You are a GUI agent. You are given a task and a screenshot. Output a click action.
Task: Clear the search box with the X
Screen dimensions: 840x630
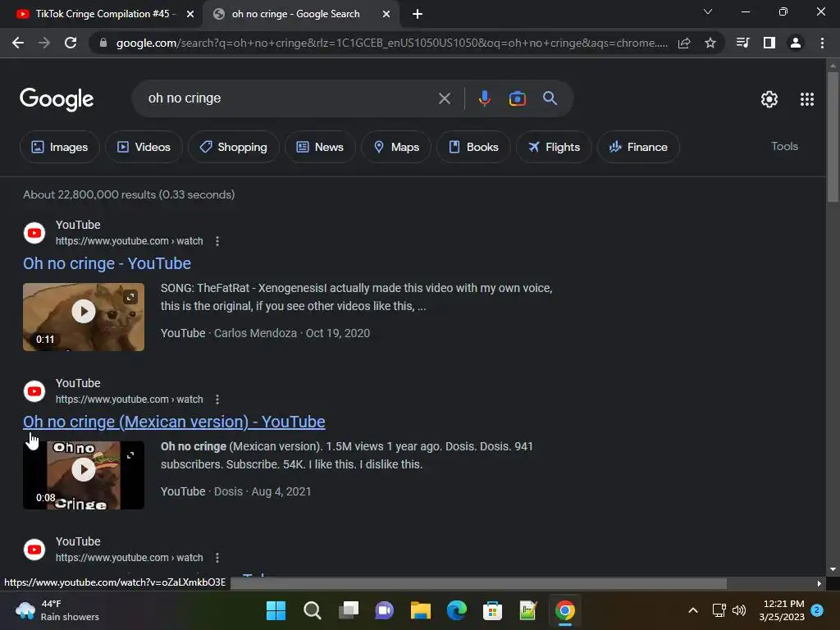(x=444, y=98)
